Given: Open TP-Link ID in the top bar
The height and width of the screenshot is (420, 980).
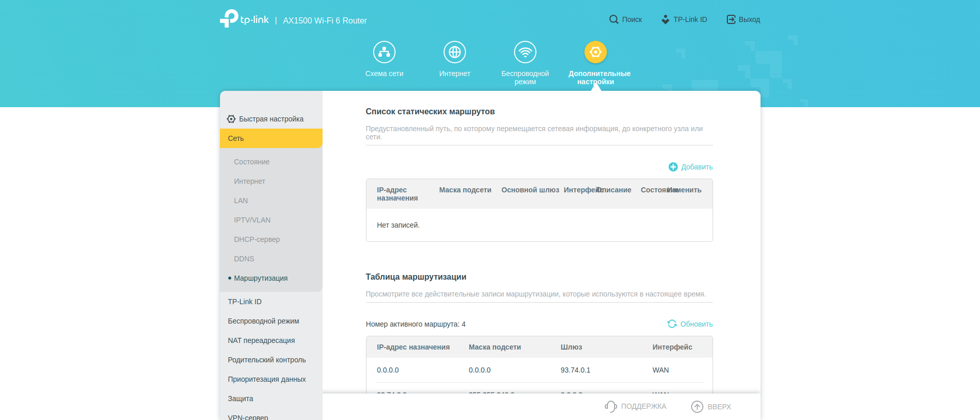Looking at the screenshot, I should click(x=684, y=19).
